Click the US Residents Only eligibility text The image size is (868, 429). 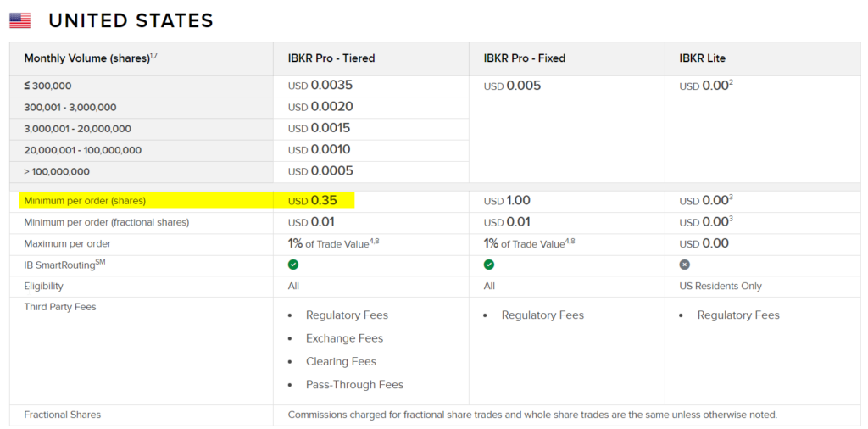click(721, 287)
